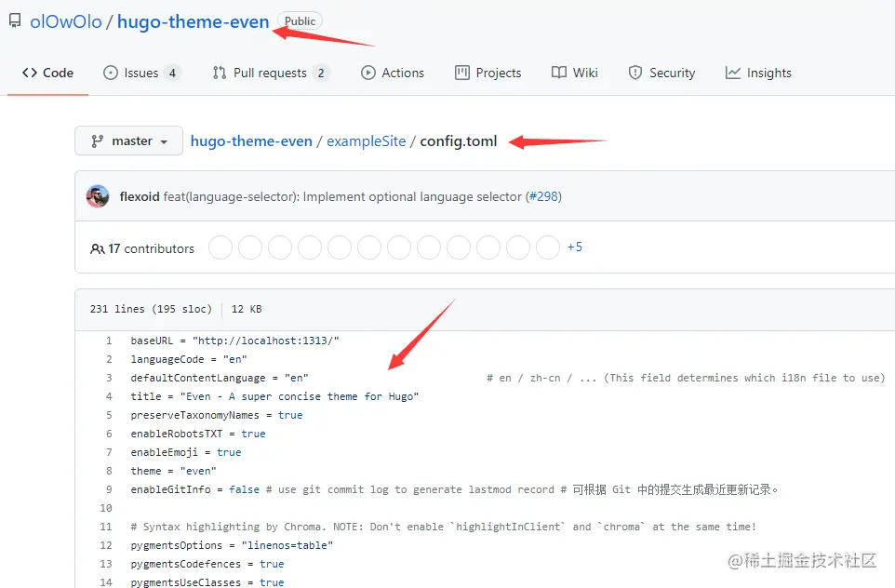Click the Issues circle-dot icon
The height and width of the screenshot is (588, 895).
click(x=110, y=73)
